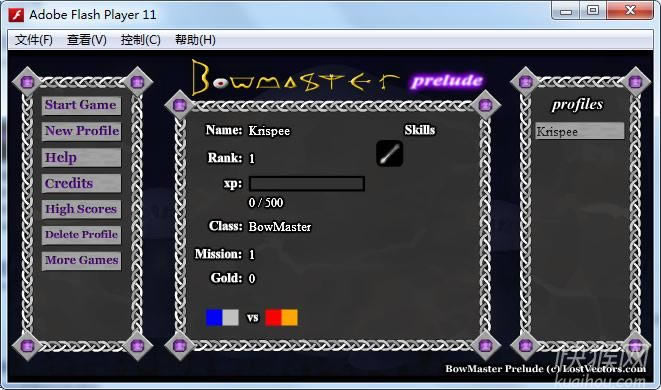Click the Adobe Flash Player title bar icon
Screen dimensions: 661x390
click(16, 15)
